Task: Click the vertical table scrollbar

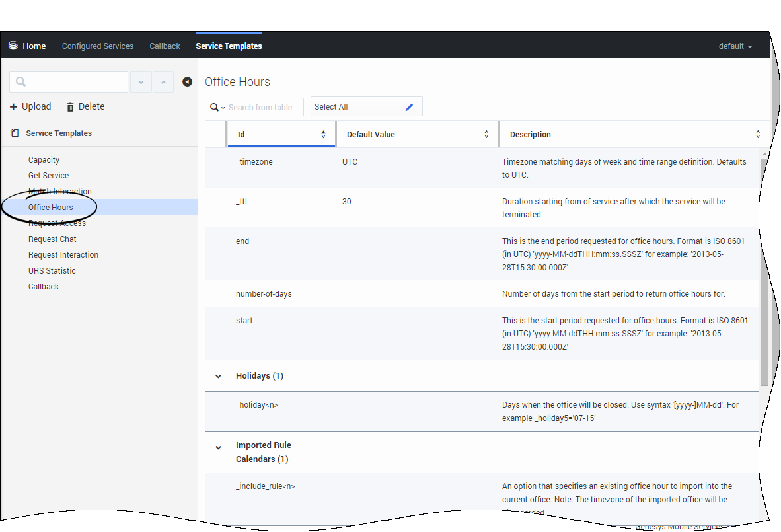Action: (764, 271)
